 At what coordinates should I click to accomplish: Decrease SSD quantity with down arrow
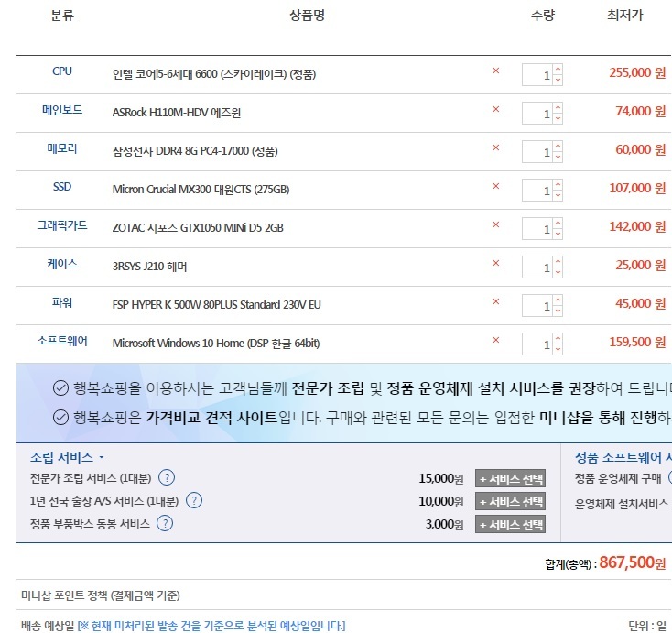pos(558,195)
